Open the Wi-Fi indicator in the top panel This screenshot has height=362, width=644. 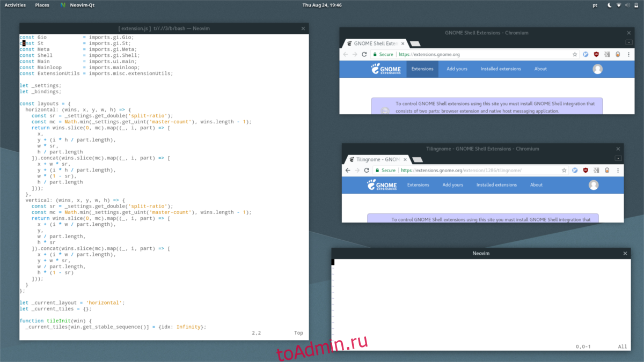point(619,5)
